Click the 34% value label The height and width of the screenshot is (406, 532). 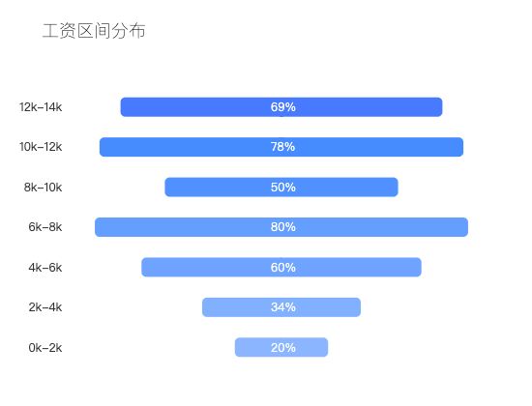click(x=283, y=307)
